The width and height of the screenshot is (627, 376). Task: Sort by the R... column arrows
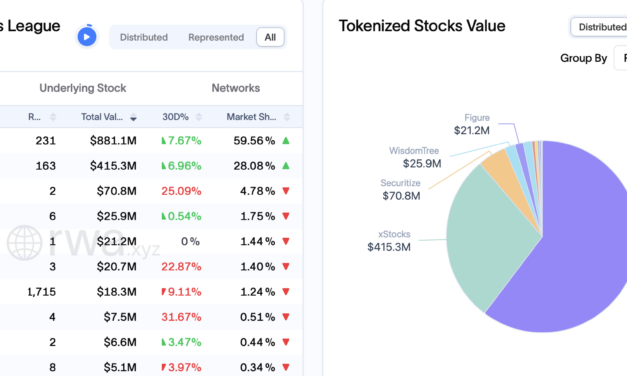click(53, 117)
